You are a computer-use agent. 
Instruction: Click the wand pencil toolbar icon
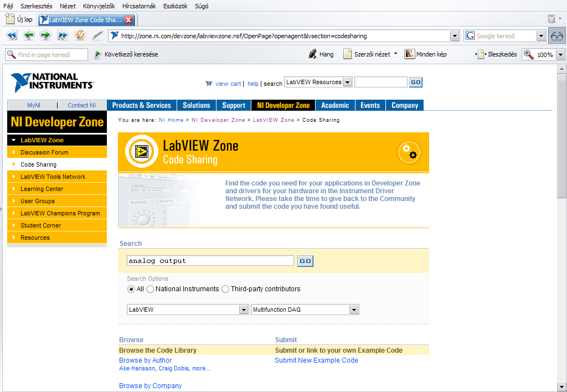pos(97,35)
